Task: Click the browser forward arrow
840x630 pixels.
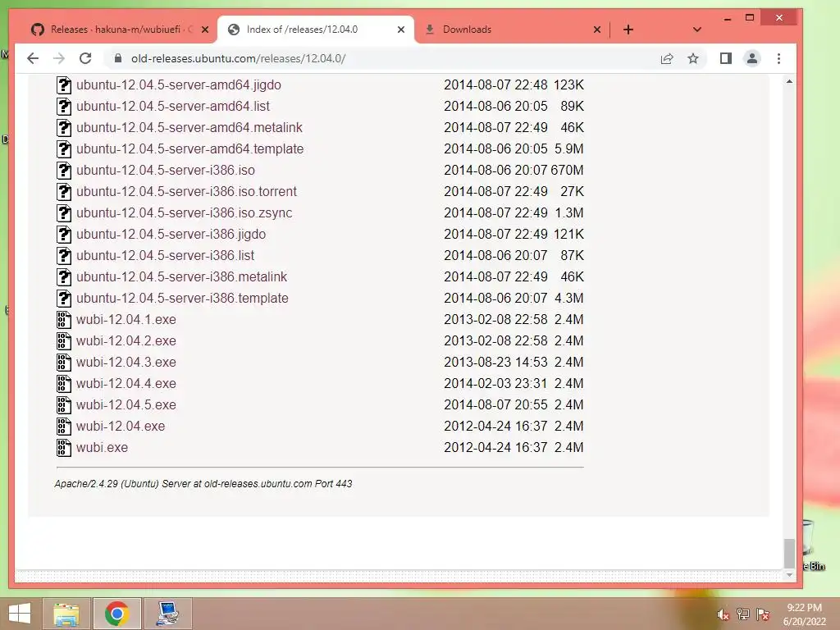Action: [59, 58]
